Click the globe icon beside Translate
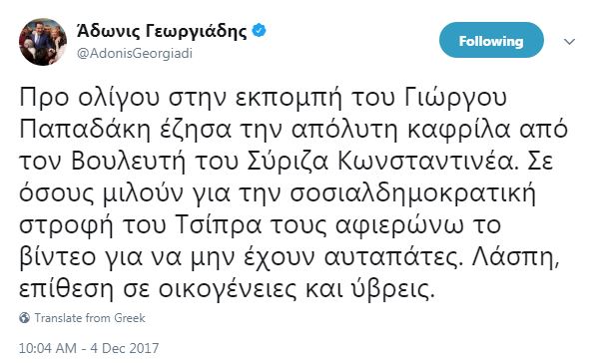 [x=24, y=318]
